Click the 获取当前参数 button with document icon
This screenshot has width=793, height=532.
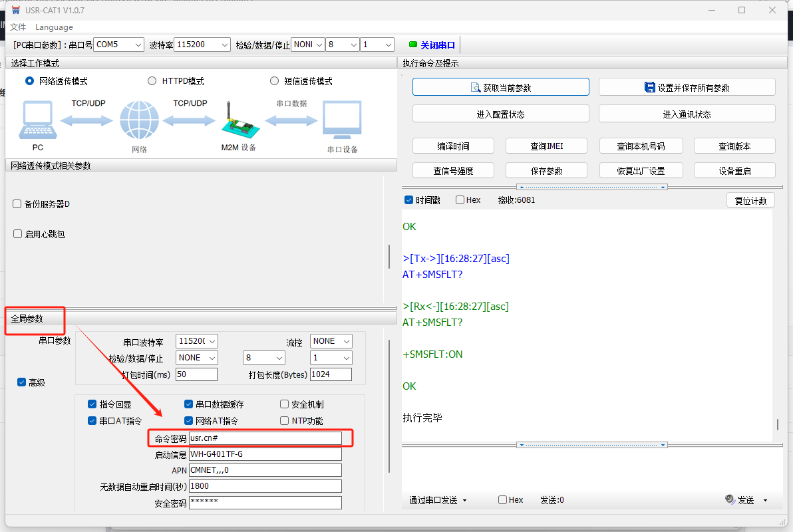click(x=500, y=87)
